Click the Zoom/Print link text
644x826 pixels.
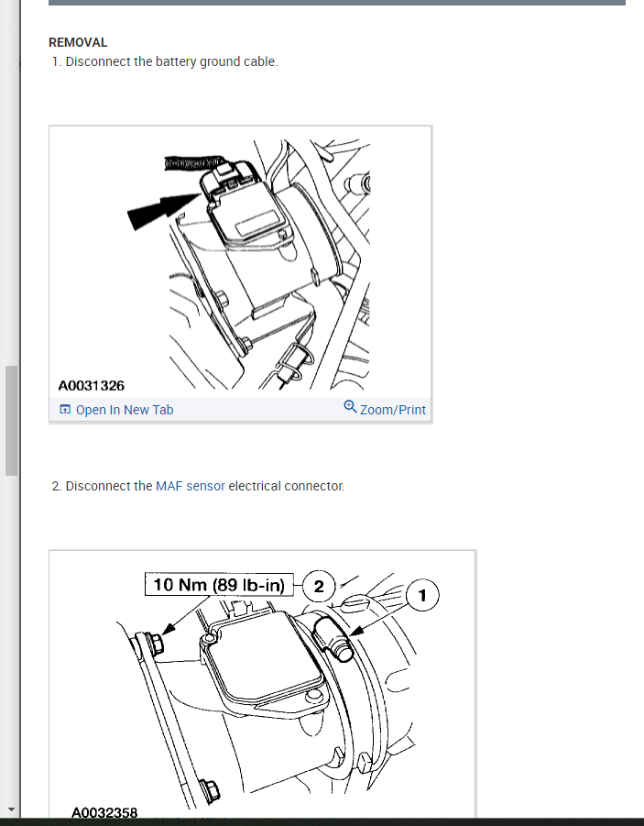point(393,410)
